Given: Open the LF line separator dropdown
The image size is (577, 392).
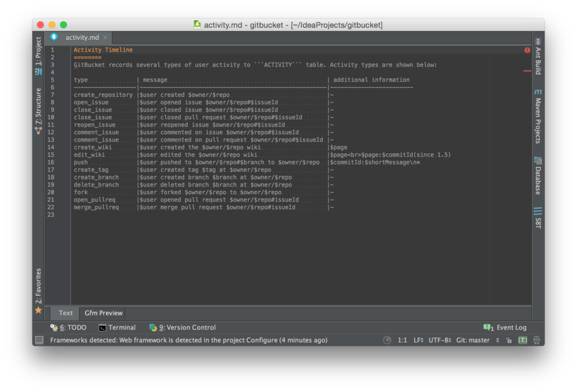Looking at the screenshot, I should pyautogui.click(x=419, y=340).
